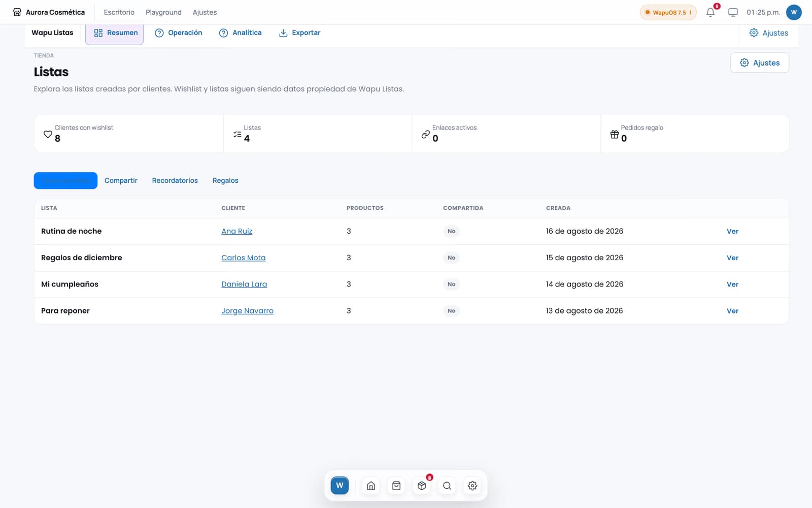
Task: Select the Regalos sub-tab
Action: (x=225, y=180)
